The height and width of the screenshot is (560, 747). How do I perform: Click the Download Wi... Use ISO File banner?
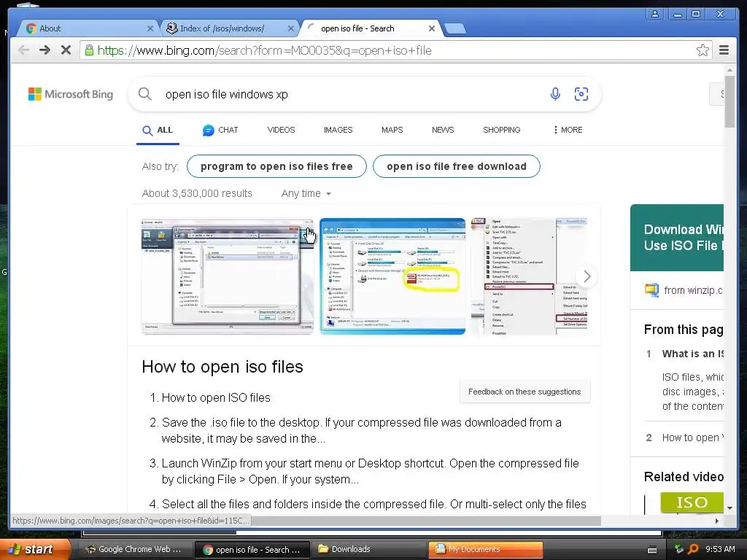(x=677, y=238)
